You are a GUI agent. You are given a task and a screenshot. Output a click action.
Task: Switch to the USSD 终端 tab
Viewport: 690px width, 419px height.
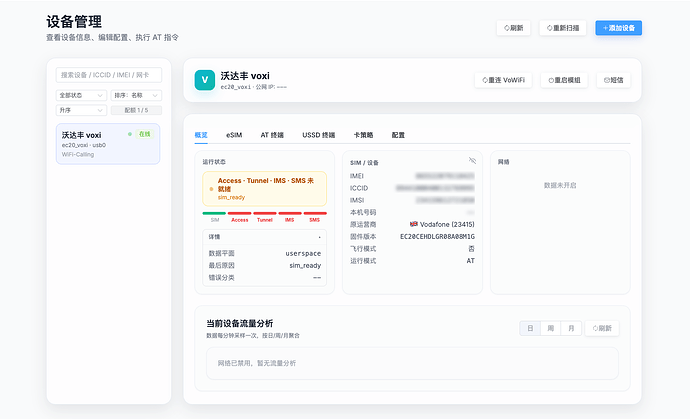pos(319,135)
